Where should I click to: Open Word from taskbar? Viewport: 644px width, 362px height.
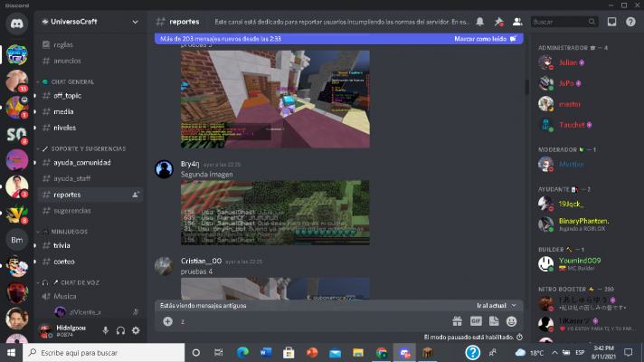pos(266,353)
